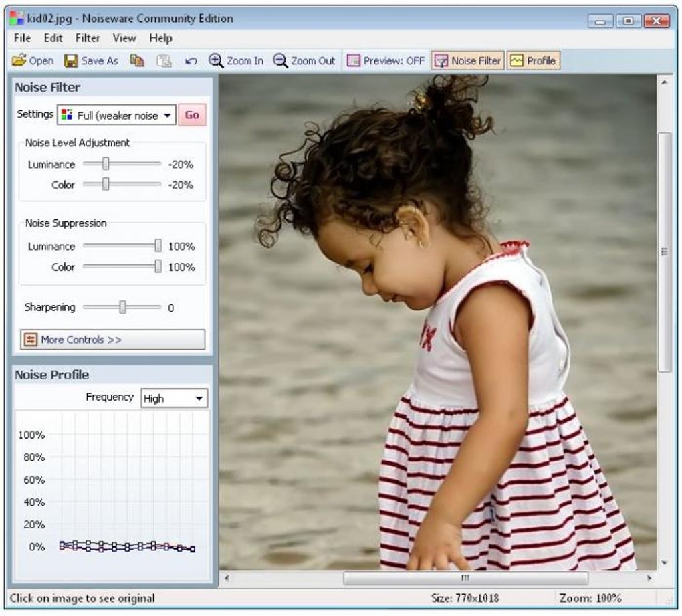Viewport: 682px width, 616px height.
Task: Minimize the Noiseware window
Action: (x=600, y=21)
